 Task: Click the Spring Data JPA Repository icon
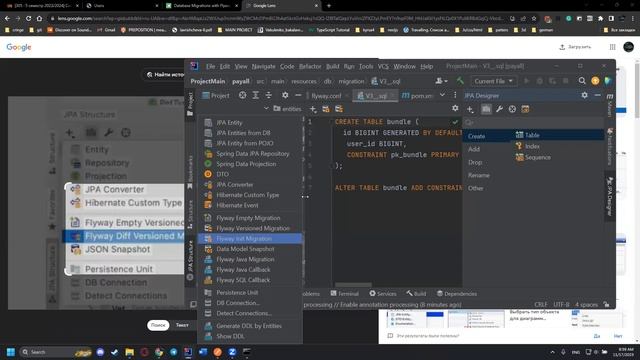coord(208,153)
